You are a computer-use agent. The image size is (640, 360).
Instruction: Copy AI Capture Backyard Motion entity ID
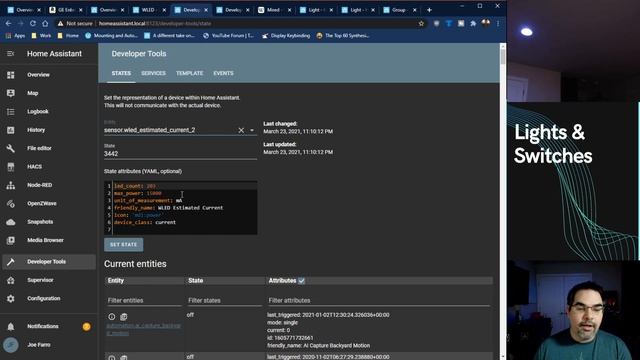[x=124, y=317]
